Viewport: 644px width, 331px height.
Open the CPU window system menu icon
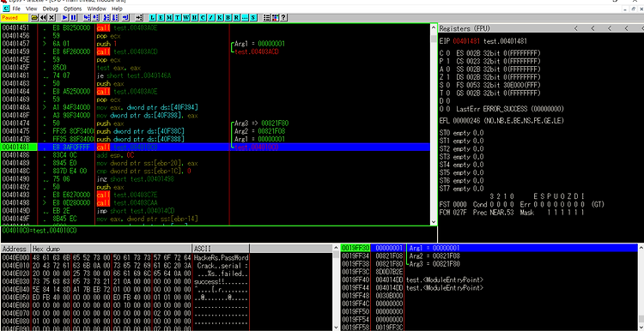point(6,9)
